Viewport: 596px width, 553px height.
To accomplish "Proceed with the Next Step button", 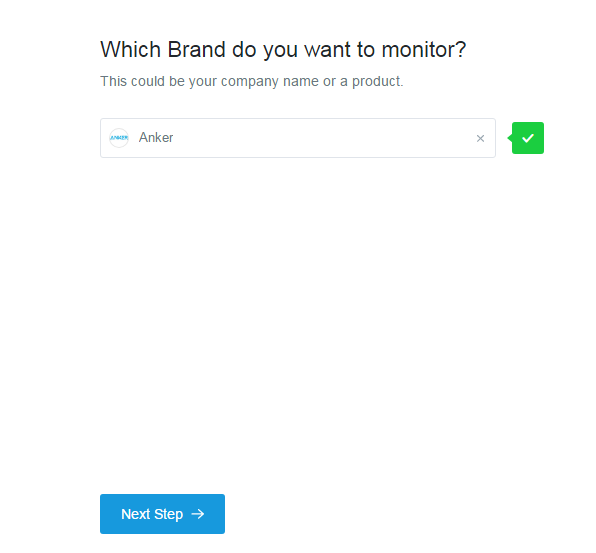I will click(x=162, y=514).
